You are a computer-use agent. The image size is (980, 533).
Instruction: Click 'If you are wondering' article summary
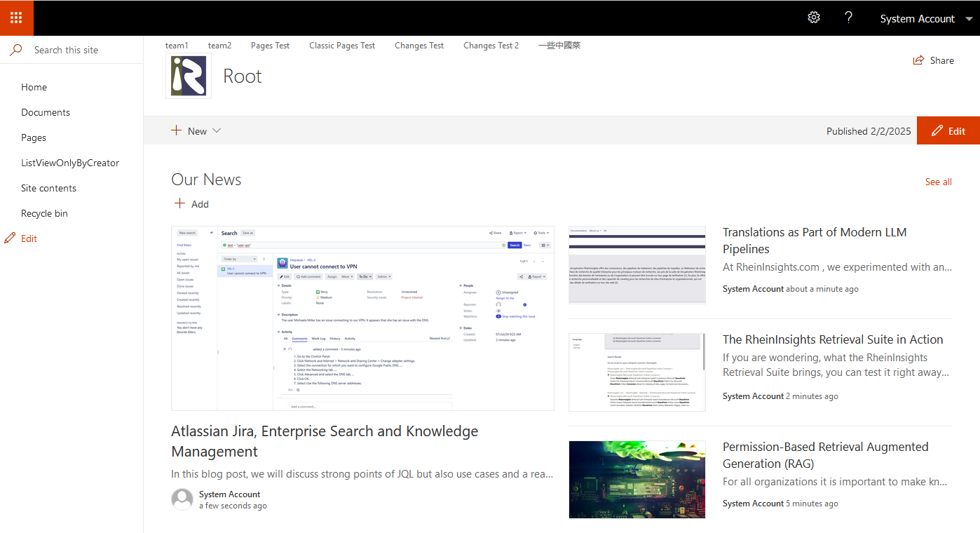[x=835, y=365]
